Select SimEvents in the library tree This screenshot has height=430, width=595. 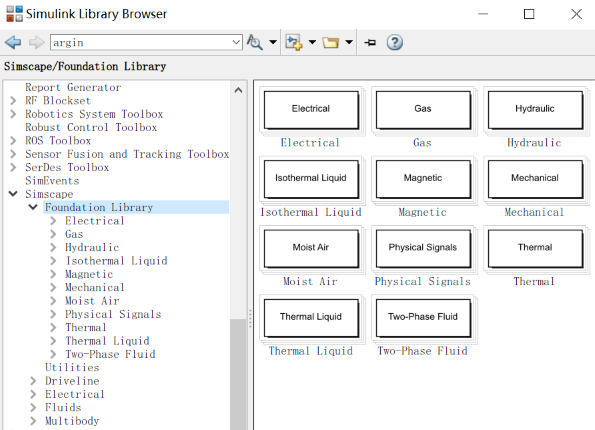(52, 181)
